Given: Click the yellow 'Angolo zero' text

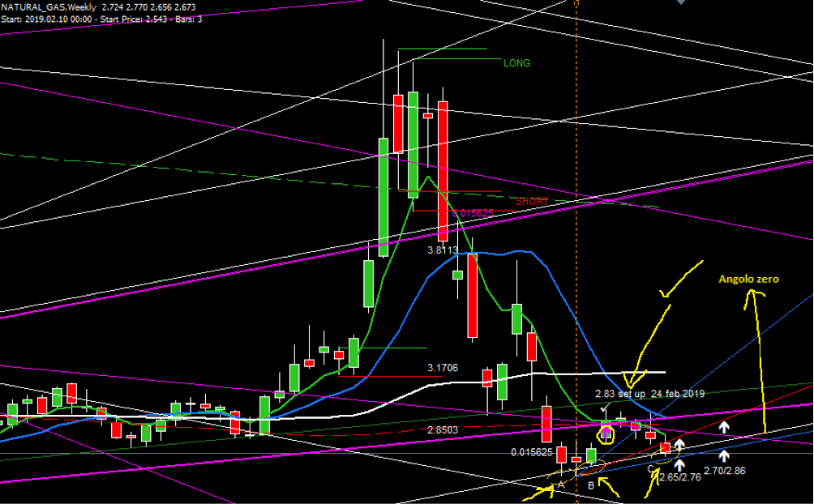Looking at the screenshot, I should coord(748,280).
